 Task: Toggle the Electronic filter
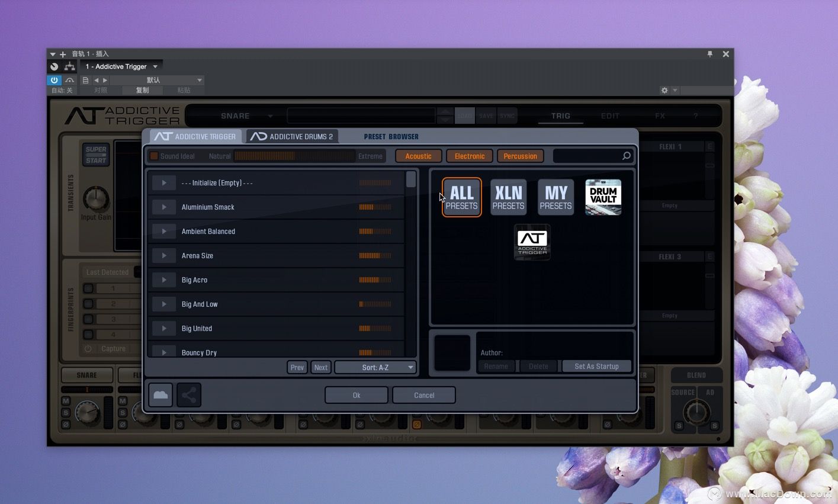click(470, 156)
